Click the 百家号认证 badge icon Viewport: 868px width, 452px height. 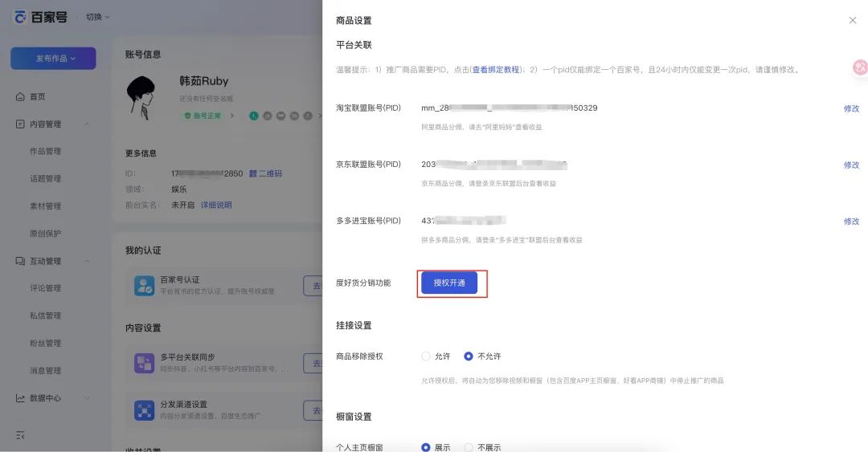tap(145, 286)
